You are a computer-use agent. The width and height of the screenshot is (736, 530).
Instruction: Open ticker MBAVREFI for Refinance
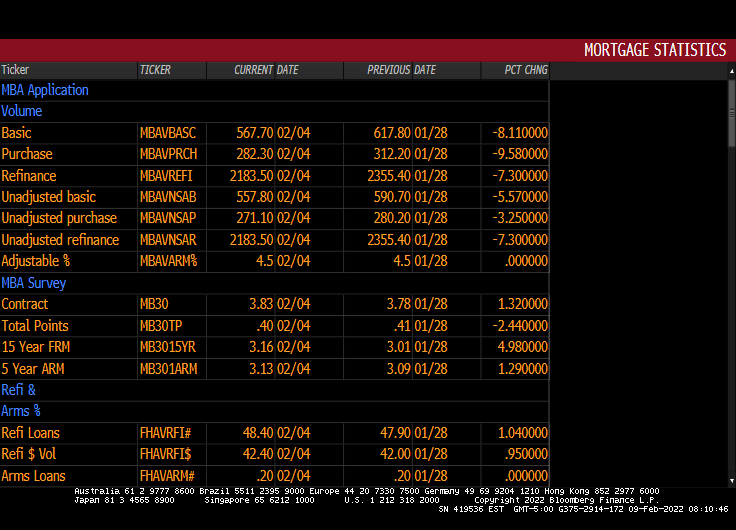click(168, 176)
